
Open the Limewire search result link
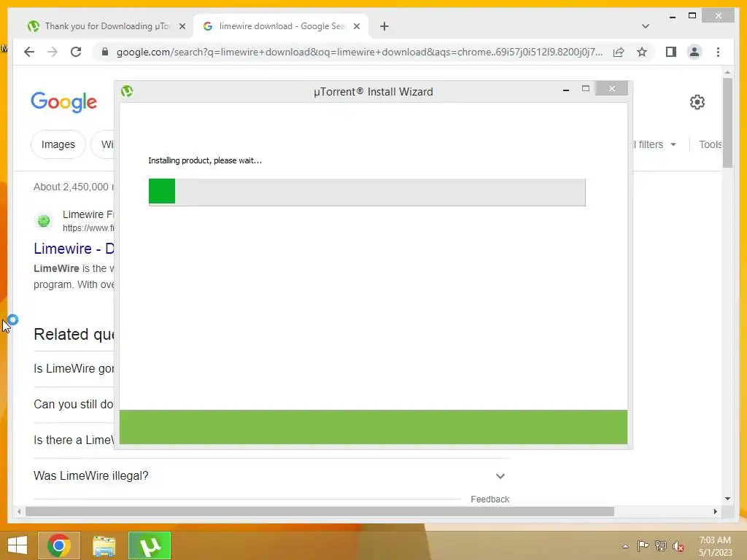[74, 249]
